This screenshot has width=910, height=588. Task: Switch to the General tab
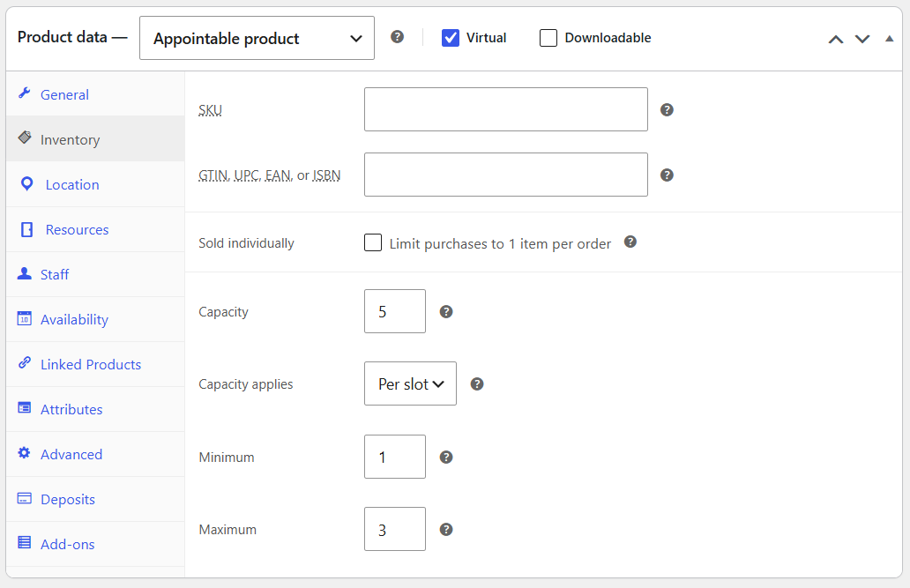[95, 94]
